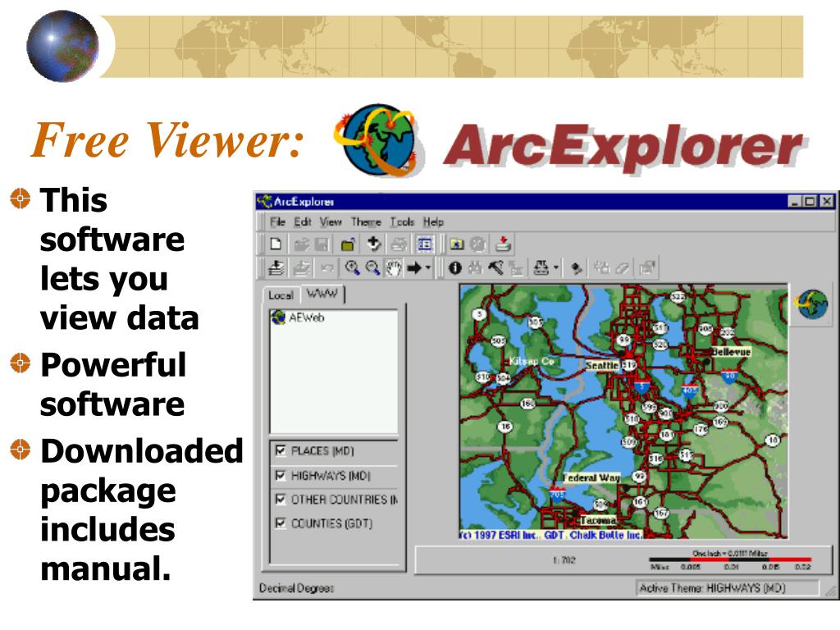Image resolution: width=840 pixels, height=630 pixels.
Task: Select the AEWeb entry in the list
Action: (307, 317)
